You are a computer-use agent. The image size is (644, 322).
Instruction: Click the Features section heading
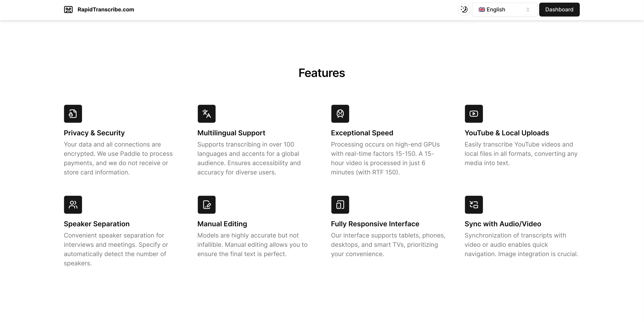click(x=322, y=73)
